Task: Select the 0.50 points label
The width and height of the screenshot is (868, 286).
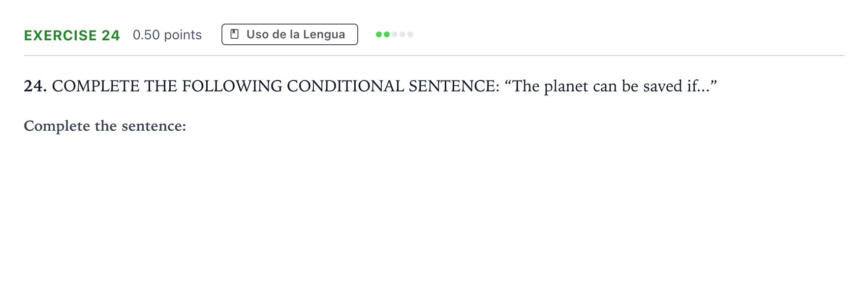Action: (167, 35)
